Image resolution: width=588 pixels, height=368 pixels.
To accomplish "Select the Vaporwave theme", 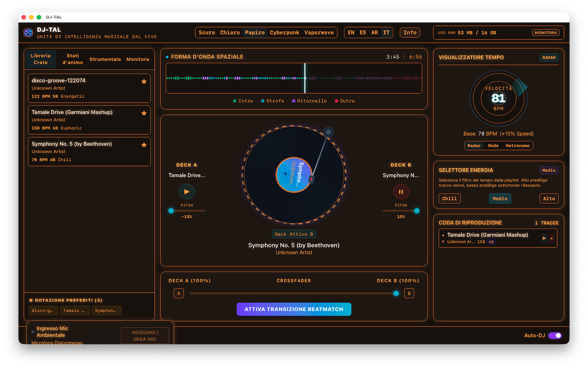I will pos(319,33).
